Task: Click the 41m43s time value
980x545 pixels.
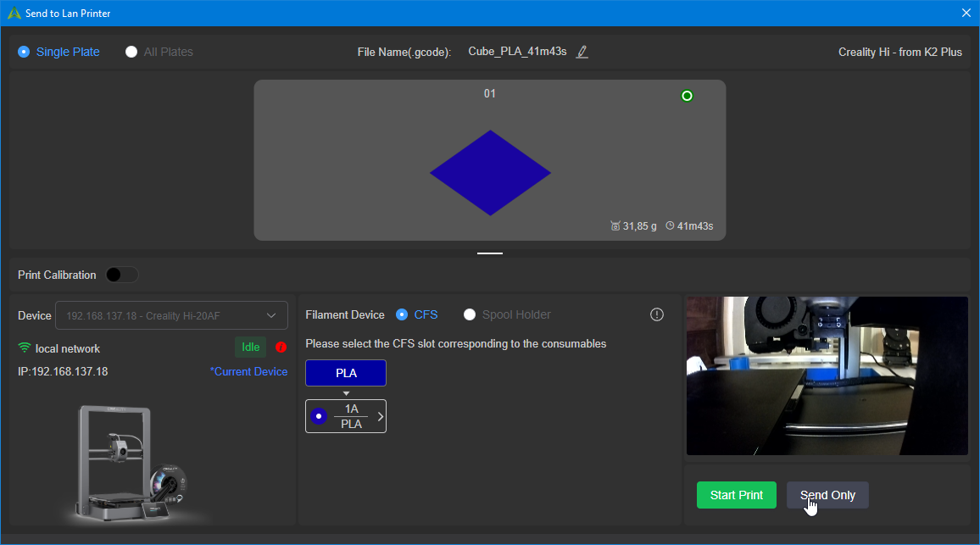Action: click(x=695, y=226)
